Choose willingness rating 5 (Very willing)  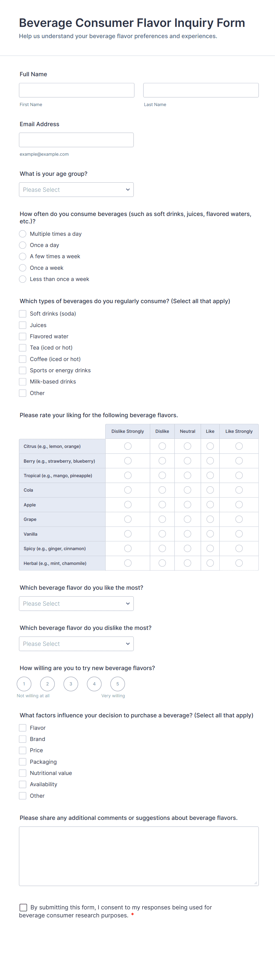pyautogui.click(x=118, y=684)
